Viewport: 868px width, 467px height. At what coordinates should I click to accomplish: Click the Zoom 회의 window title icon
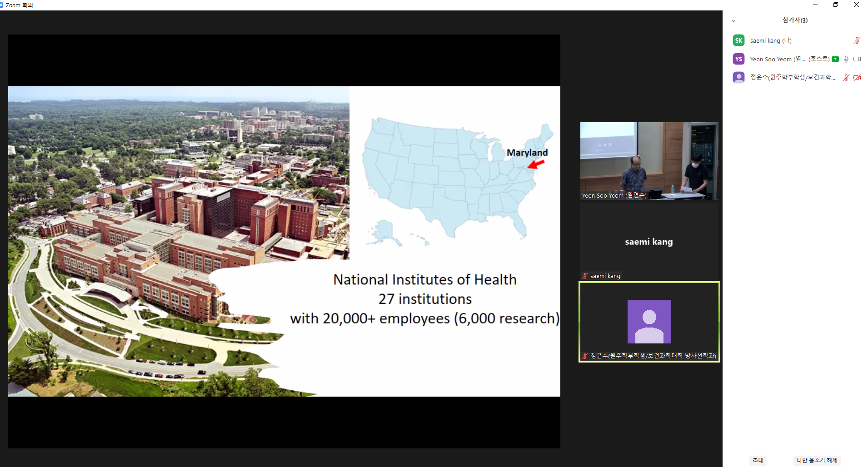(x=2, y=5)
